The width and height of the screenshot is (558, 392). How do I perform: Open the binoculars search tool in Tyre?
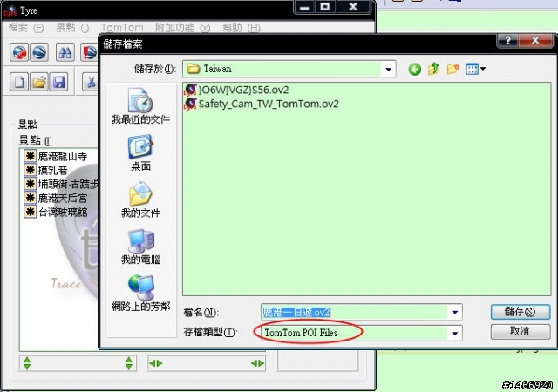tap(65, 52)
